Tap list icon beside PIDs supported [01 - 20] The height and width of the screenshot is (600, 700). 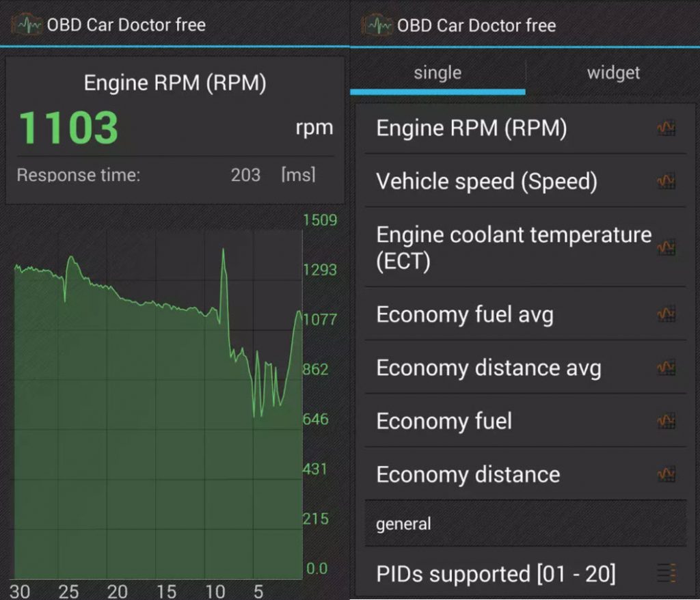[x=667, y=573]
